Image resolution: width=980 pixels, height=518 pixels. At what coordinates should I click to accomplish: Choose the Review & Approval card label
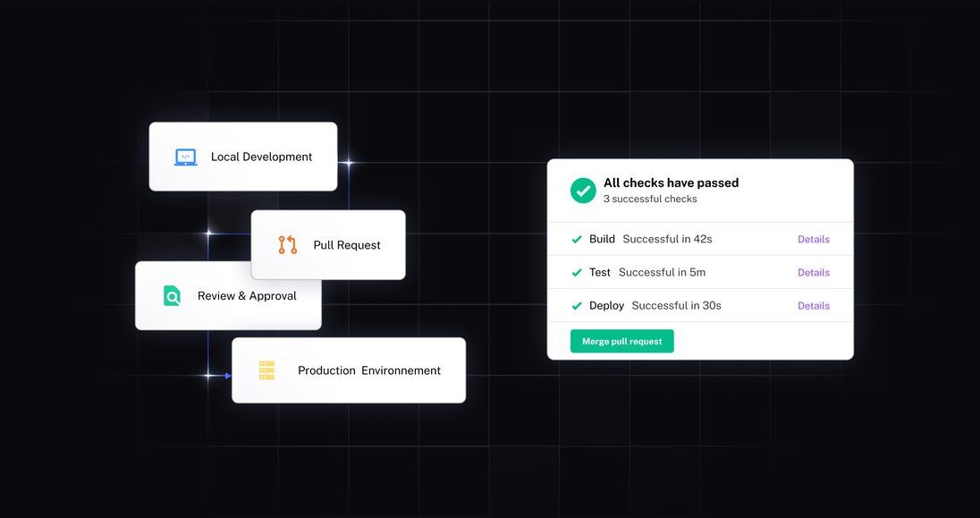[247, 296]
